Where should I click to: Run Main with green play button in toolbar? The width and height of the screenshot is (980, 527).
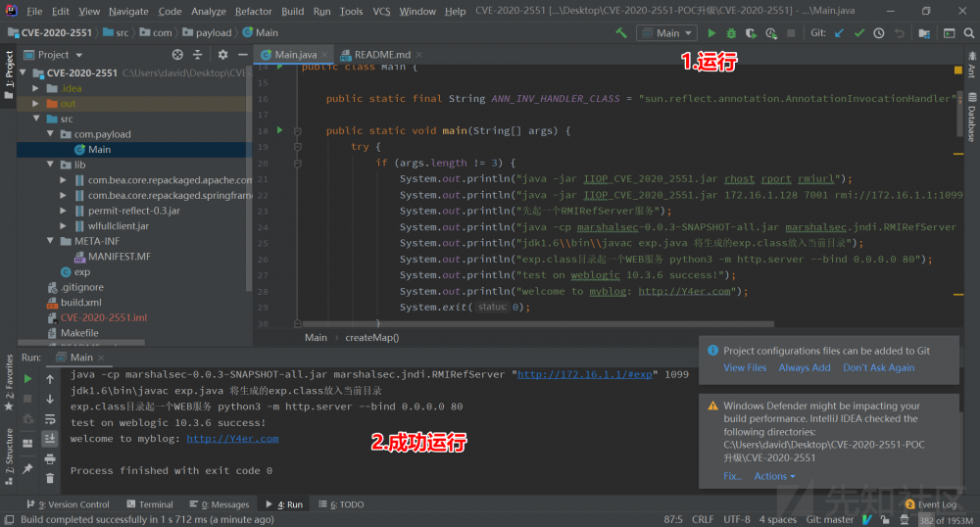pos(711,33)
